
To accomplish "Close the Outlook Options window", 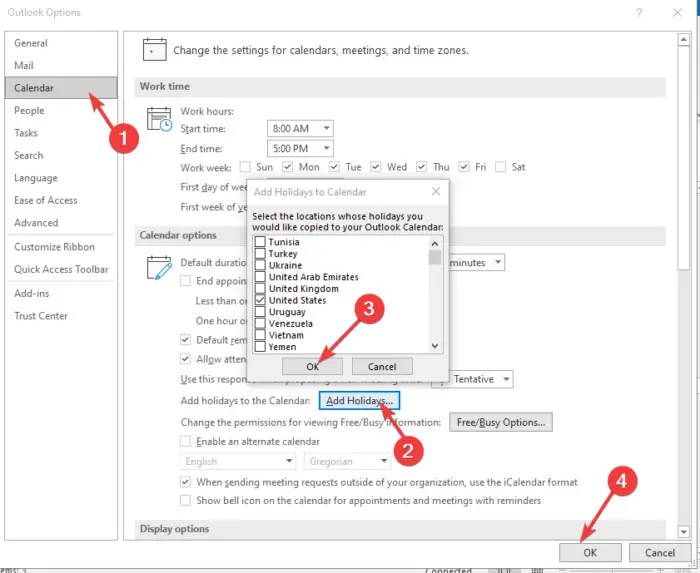I will pyautogui.click(x=677, y=12).
